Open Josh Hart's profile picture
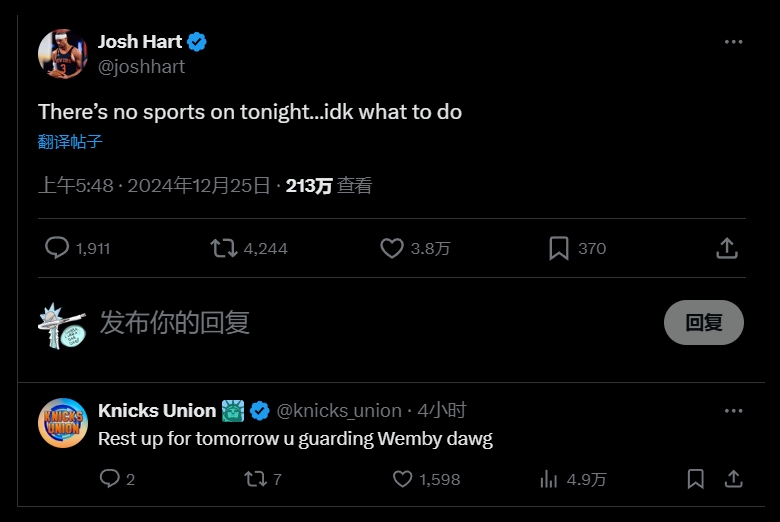 [62, 54]
